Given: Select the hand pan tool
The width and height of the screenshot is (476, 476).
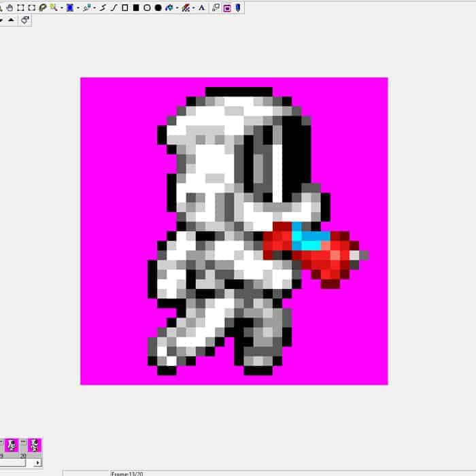Looking at the screenshot, I should [x=10, y=8].
